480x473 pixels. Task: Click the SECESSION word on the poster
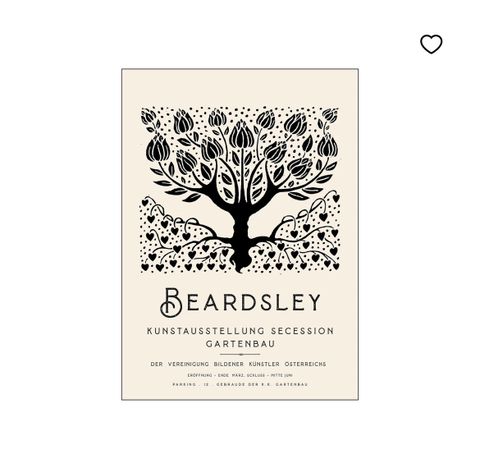click(x=302, y=331)
